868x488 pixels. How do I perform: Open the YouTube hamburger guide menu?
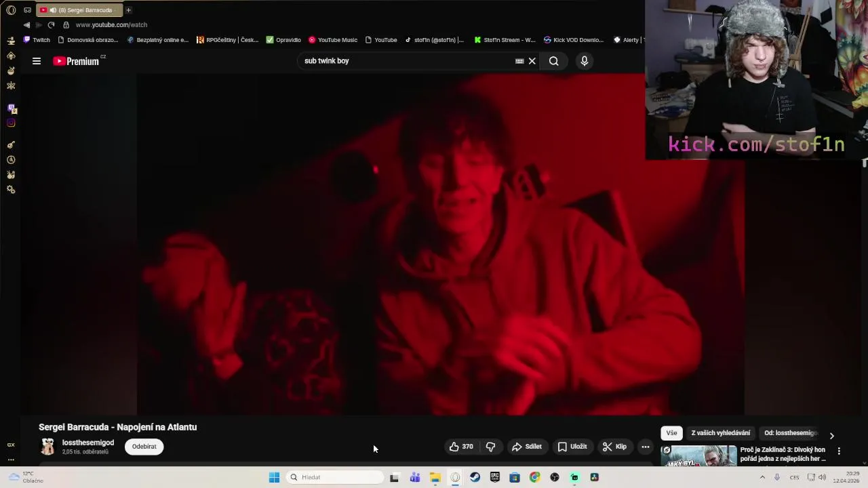coord(37,61)
